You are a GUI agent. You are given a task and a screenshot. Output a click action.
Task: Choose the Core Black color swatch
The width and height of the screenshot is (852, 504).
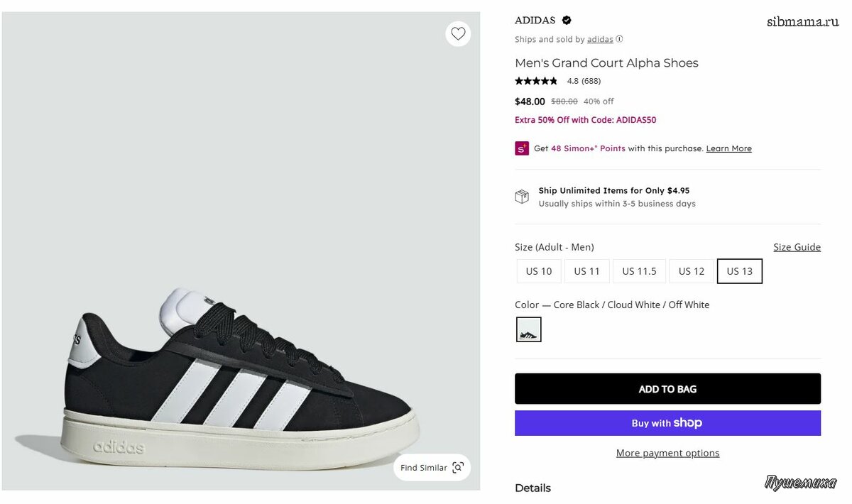point(528,329)
